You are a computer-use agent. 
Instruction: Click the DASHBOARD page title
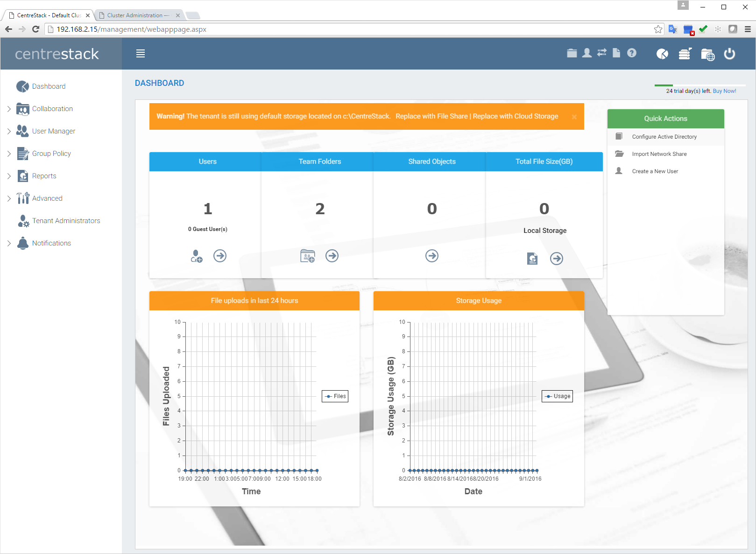[160, 83]
